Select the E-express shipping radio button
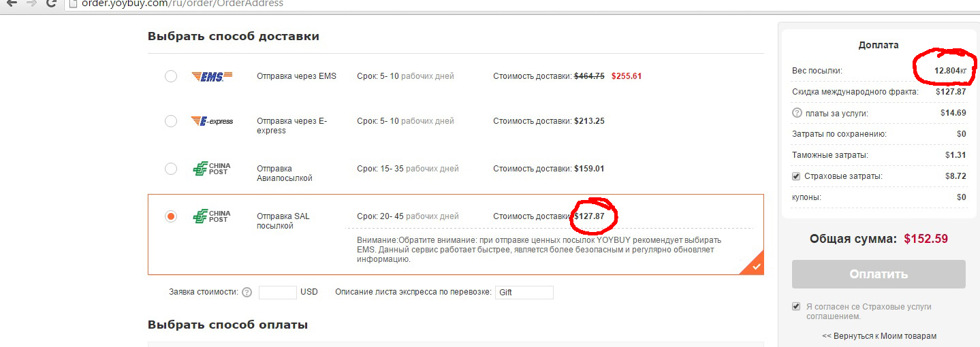 click(171, 121)
